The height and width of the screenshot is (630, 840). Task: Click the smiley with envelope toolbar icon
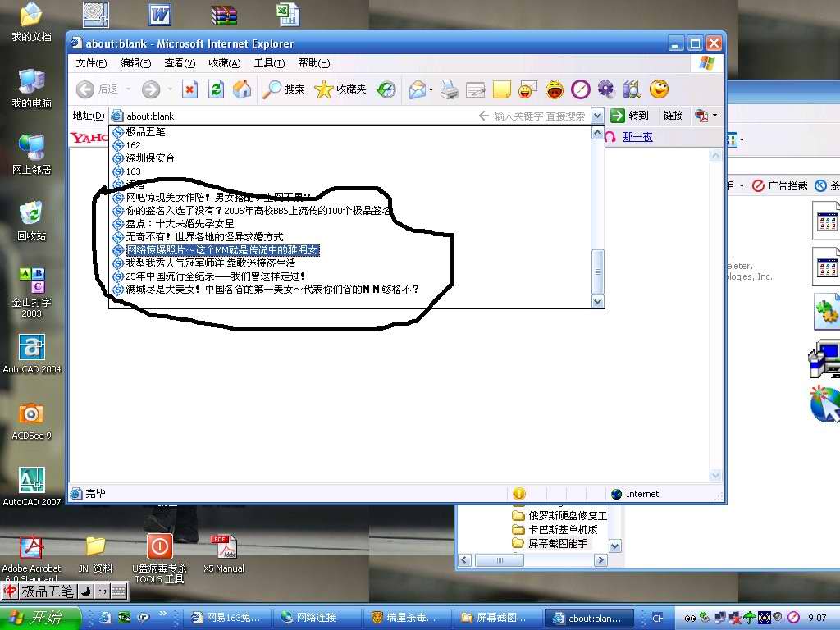[527, 89]
